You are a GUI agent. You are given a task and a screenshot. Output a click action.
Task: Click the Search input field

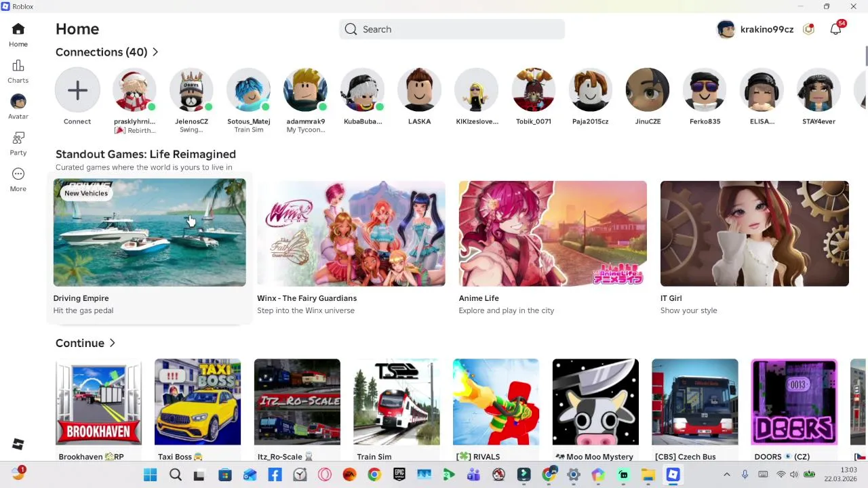click(x=452, y=29)
